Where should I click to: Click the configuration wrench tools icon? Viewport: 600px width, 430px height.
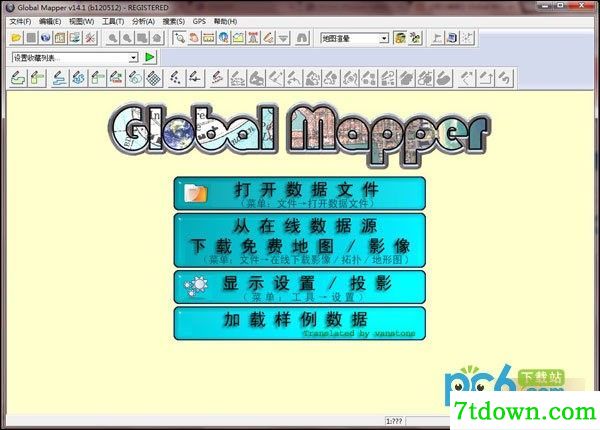click(x=90, y=38)
